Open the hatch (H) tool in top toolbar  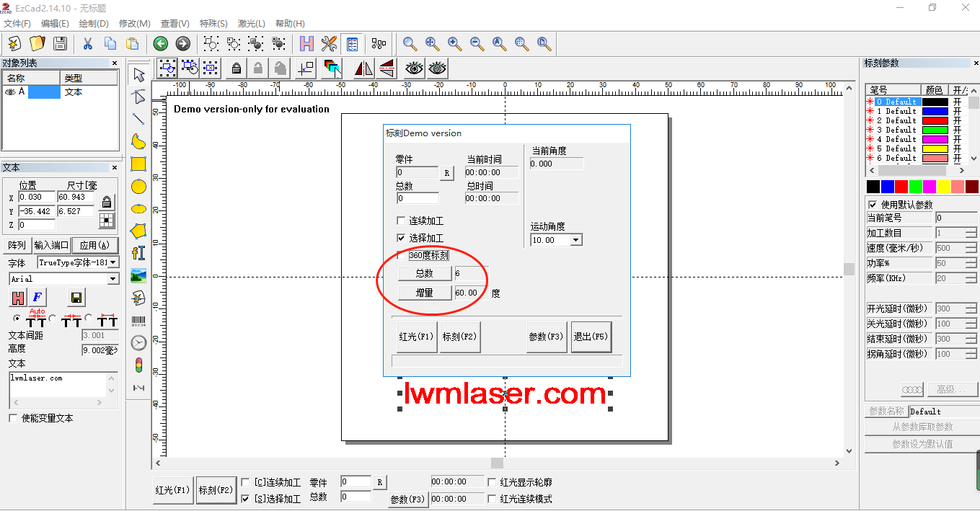coord(307,43)
